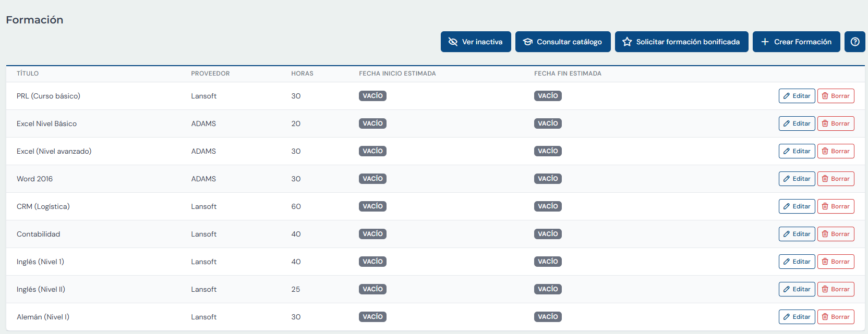Edit the PRL (Curso básico) row
This screenshot has width=868, height=334.
point(797,96)
